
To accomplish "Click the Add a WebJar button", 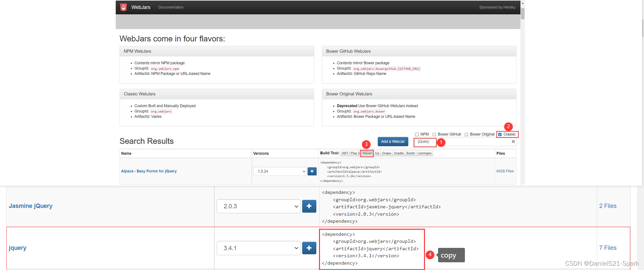I will (x=393, y=142).
